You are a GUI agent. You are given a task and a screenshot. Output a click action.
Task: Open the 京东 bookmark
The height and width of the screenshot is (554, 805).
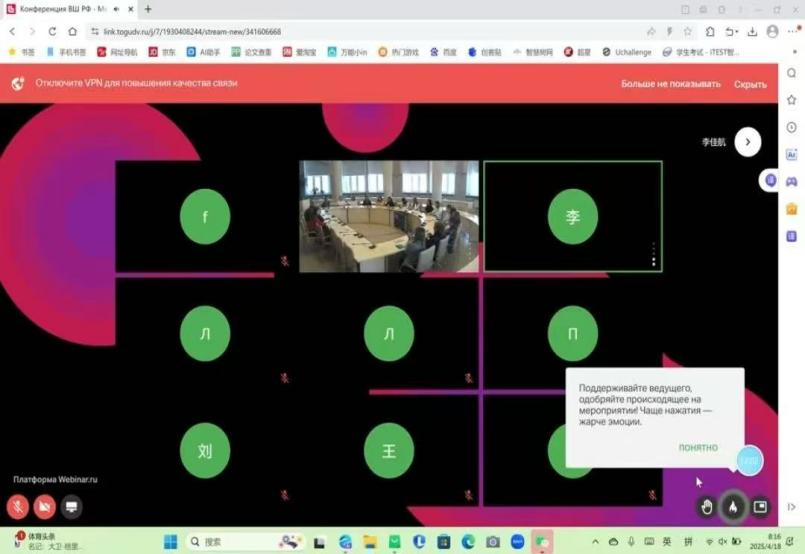[x=162, y=52]
